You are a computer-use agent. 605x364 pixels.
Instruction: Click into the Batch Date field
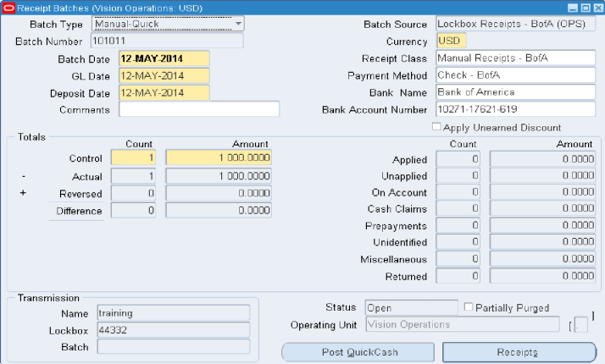coord(164,59)
